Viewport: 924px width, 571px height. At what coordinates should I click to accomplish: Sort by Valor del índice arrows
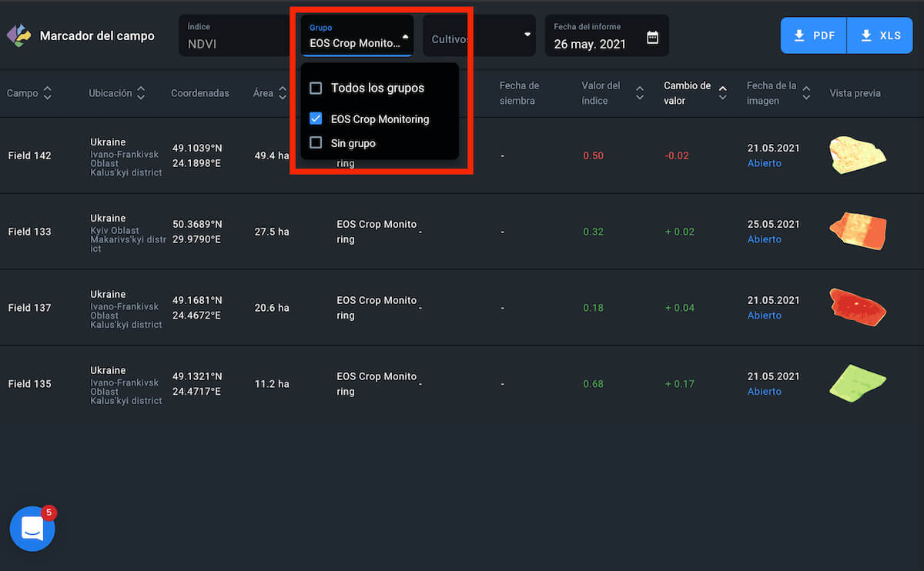click(640, 93)
